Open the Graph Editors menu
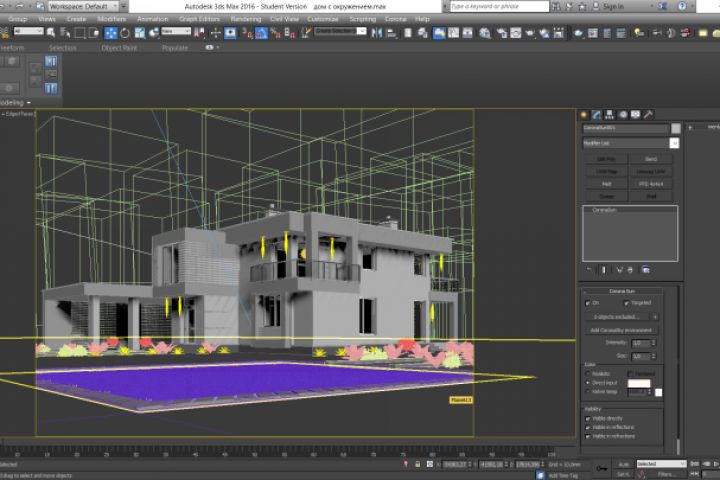The width and height of the screenshot is (720, 480). point(198,19)
